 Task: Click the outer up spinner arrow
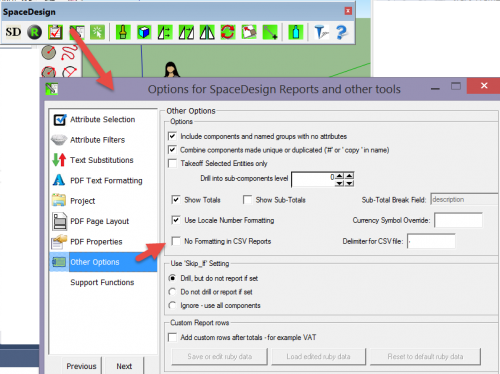(x=349, y=176)
